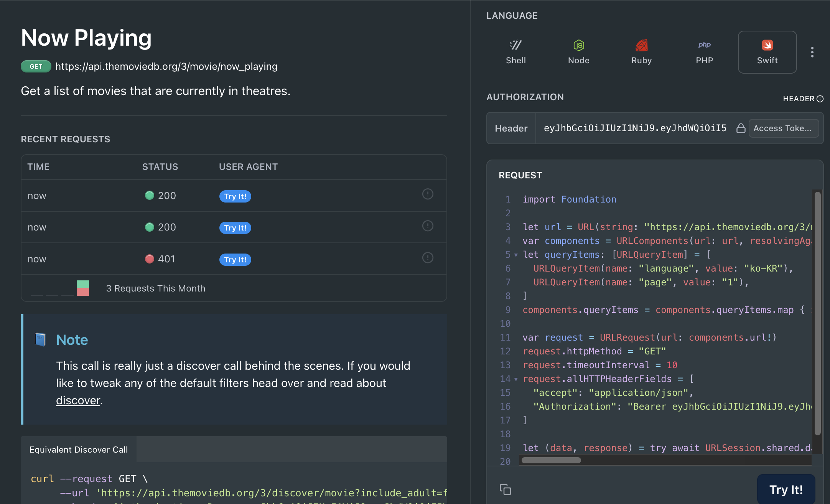The height and width of the screenshot is (504, 830).
Task: Click Try It! badge in first request row
Action: click(x=235, y=196)
